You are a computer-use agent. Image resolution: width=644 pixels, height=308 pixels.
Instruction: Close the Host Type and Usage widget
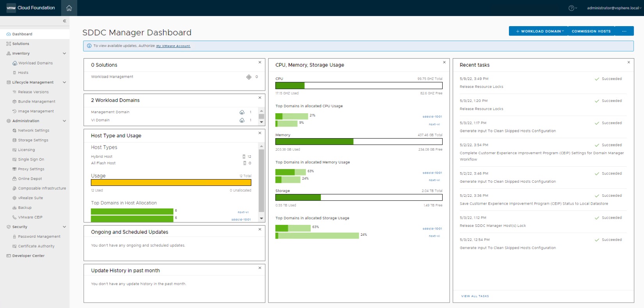coord(260,133)
